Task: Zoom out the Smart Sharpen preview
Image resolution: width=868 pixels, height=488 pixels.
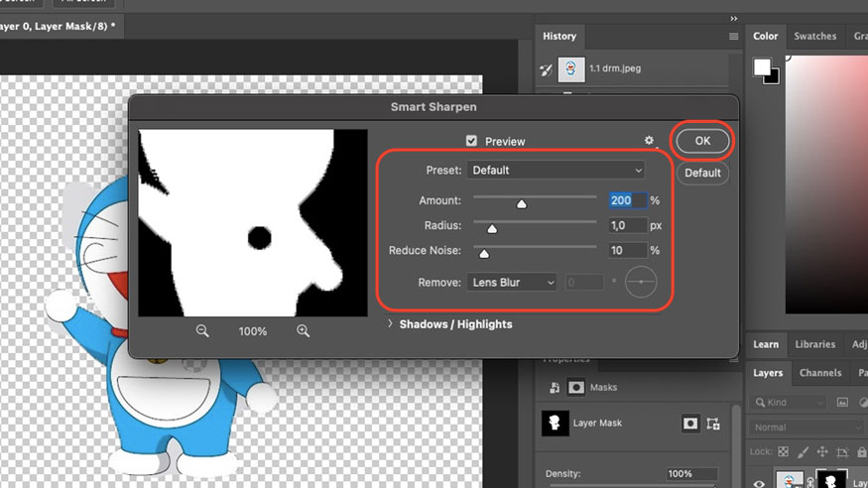Action: coord(202,331)
